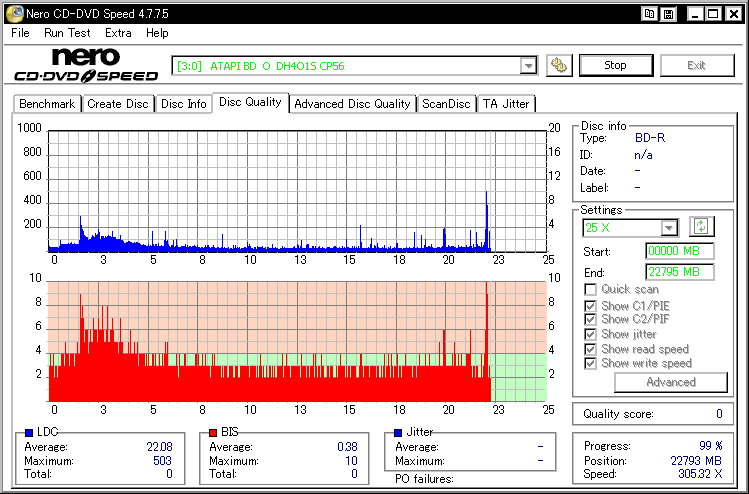749x494 pixels.
Task: Switch to the Disc Info tab
Action: [x=183, y=104]
